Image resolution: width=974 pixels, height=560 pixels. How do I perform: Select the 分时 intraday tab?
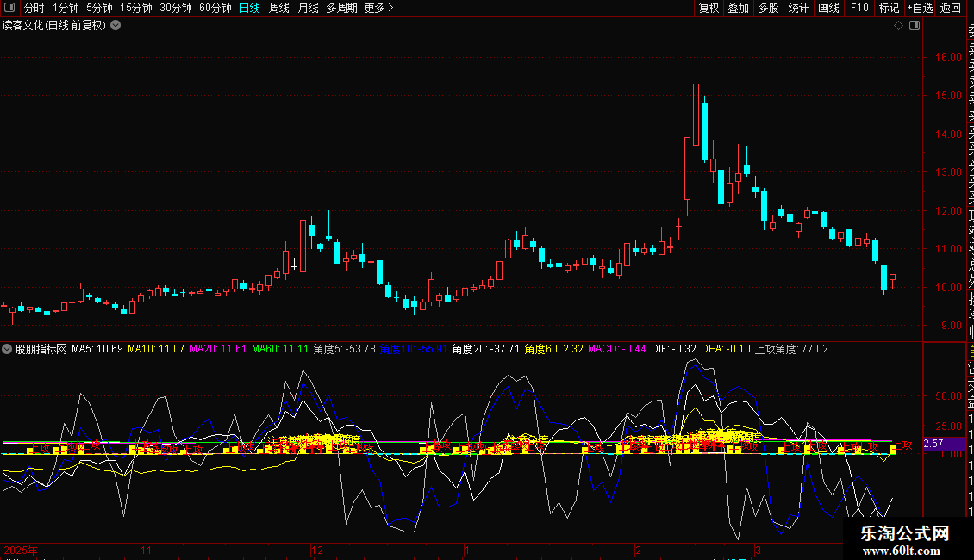coord(34,8)
